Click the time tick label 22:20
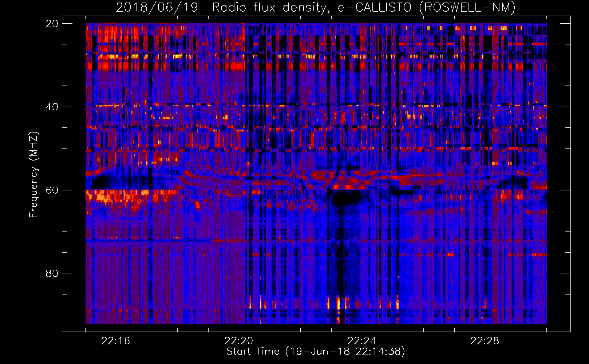The height and width of the screenshot is (364, 589). pos(239,341)
